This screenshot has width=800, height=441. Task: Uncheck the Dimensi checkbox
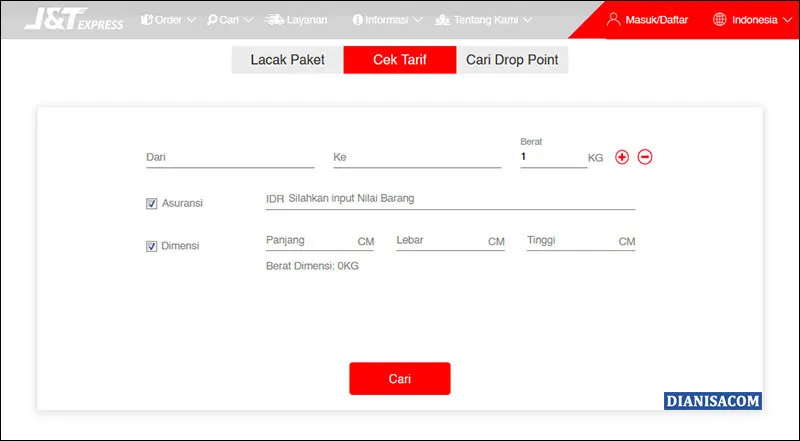152,247
